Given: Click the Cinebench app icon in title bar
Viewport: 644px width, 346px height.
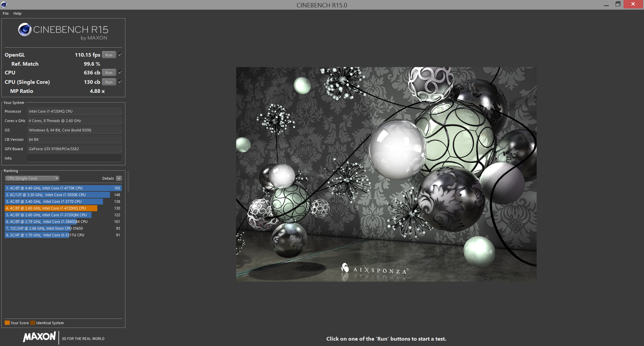Looking at the screenshot, I should (x=4, y=4).
